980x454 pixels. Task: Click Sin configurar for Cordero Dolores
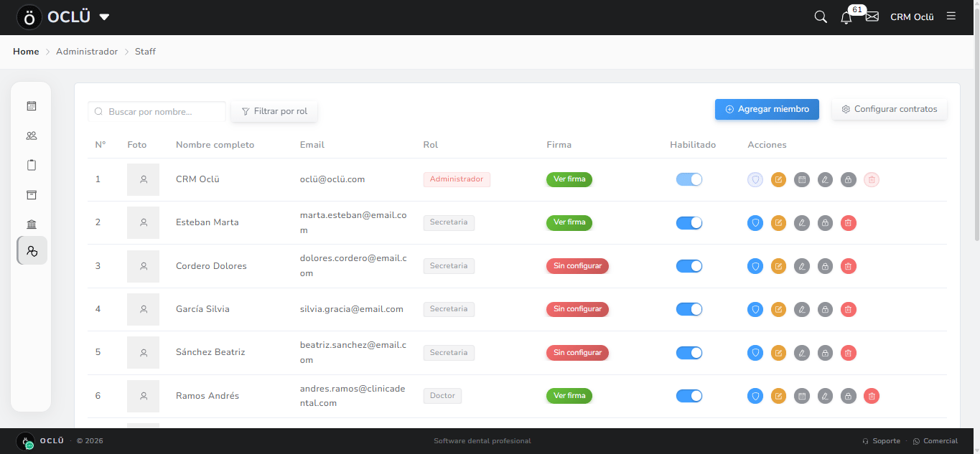coord(577,266)
